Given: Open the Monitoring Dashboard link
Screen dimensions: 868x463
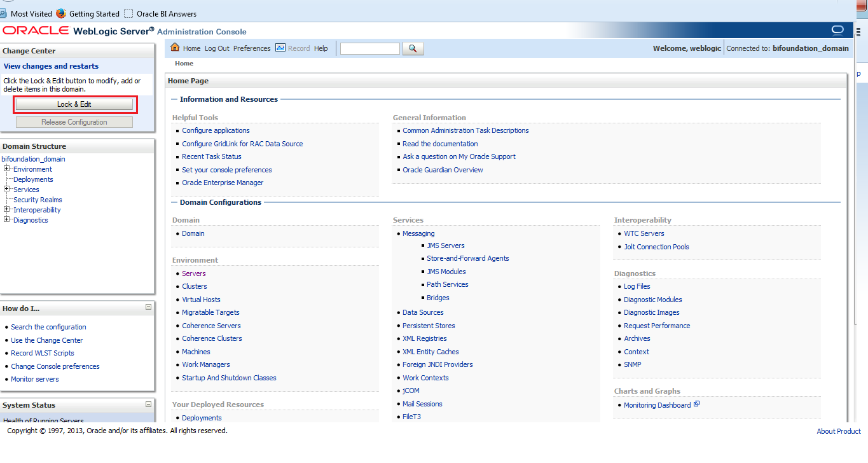Looking at the screenshot, I should pyautogui.click(x=657, y=405).
